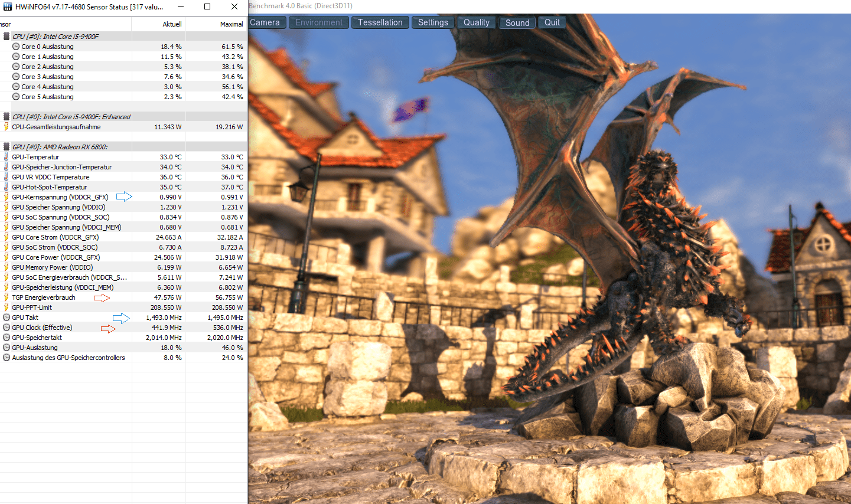Click the 47.576 W TGP current value
Screen dimensions: 851x504
168,297
